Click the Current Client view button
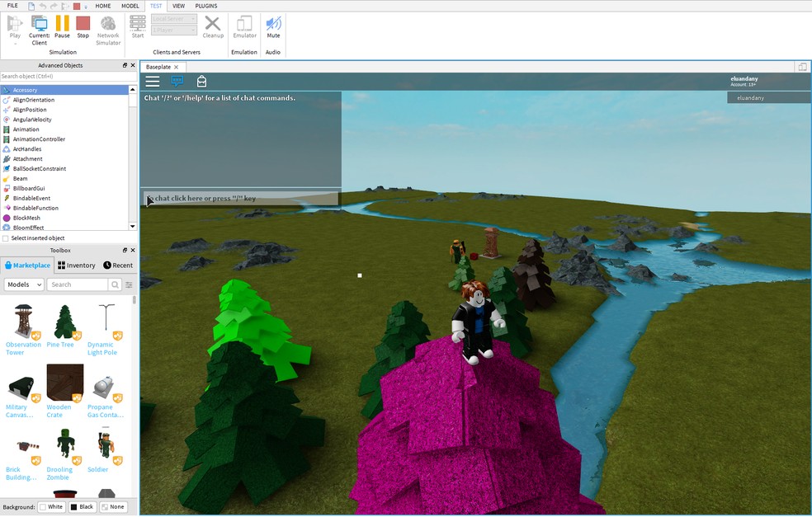This screenshot has height=517, width=812. pos(40,30)
